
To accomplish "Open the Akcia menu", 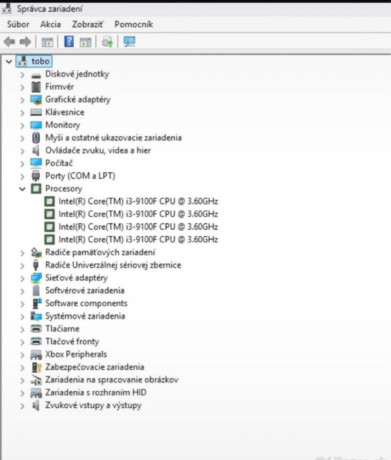I will [51, 24].
